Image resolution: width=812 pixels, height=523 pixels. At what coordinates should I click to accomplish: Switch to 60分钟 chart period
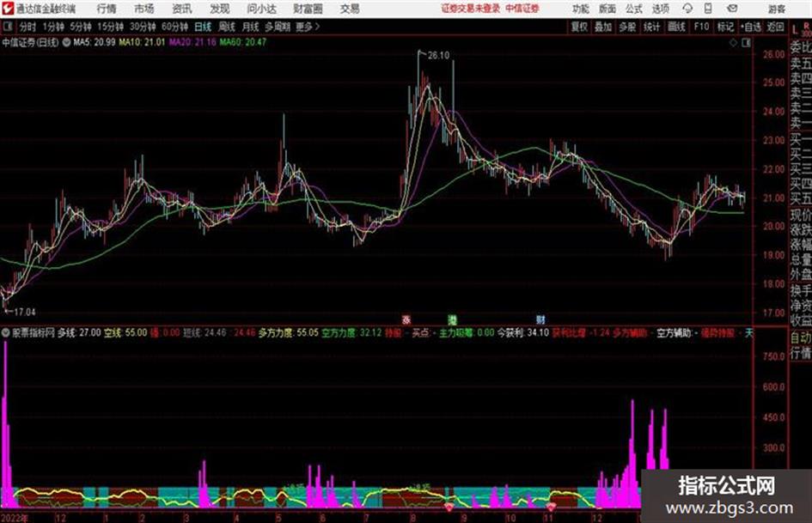174,27
